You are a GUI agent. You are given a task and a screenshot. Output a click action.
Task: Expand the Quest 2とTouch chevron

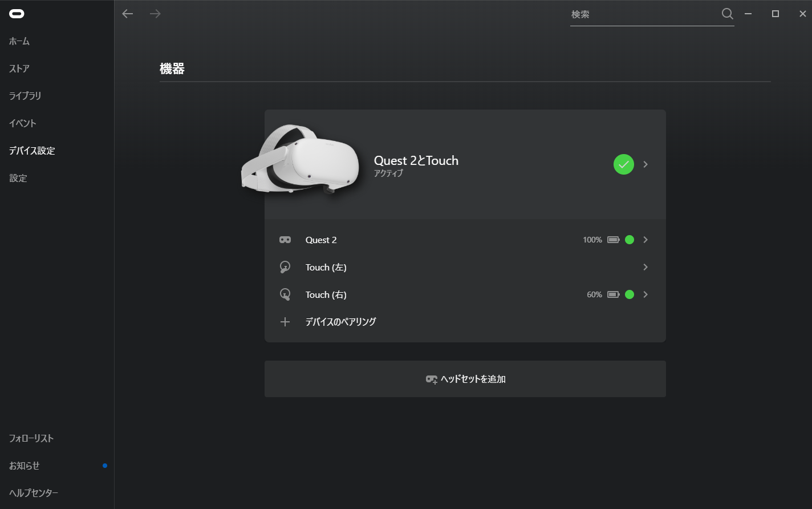(645, 164)
